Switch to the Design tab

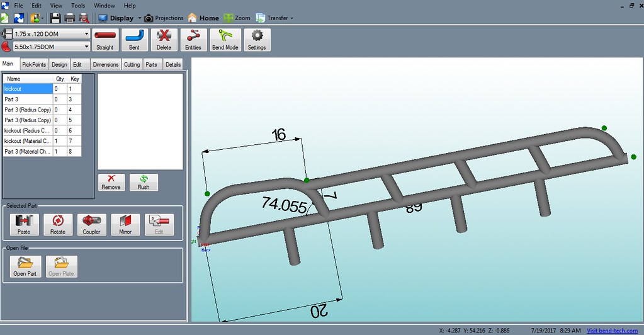tap(60, 64)
